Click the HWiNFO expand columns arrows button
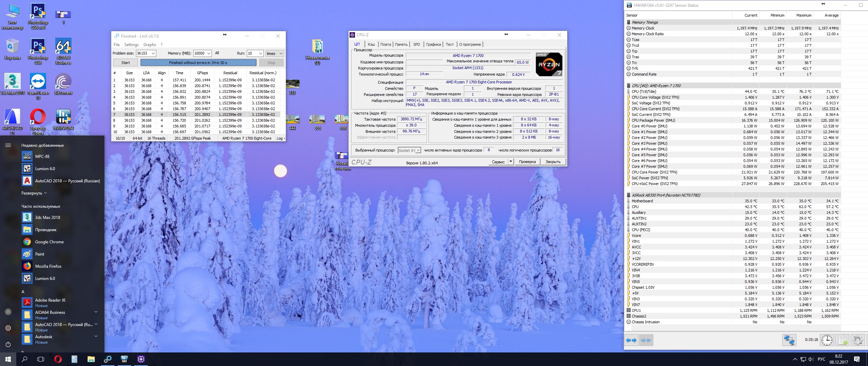 pos(631,340)
